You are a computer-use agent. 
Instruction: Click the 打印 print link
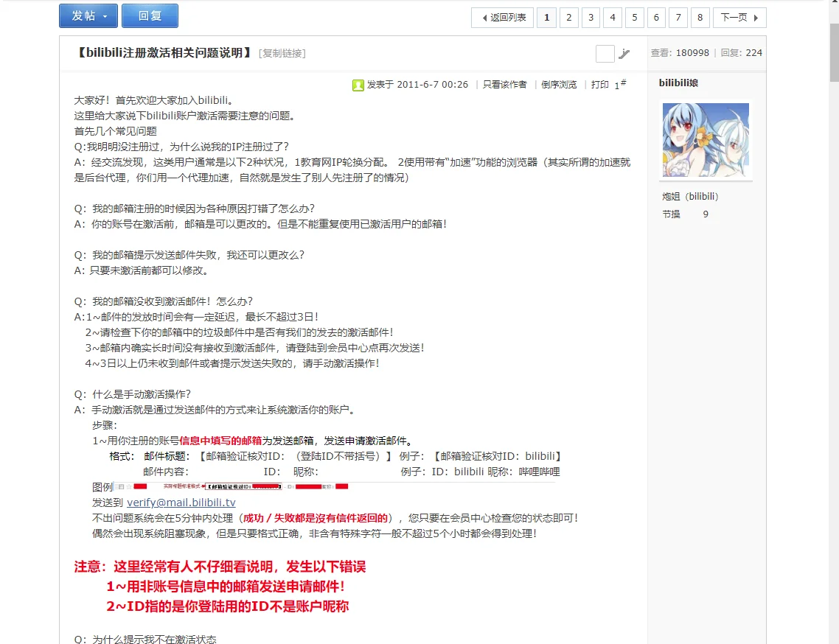pyautogui.click(x=600, y=85)
